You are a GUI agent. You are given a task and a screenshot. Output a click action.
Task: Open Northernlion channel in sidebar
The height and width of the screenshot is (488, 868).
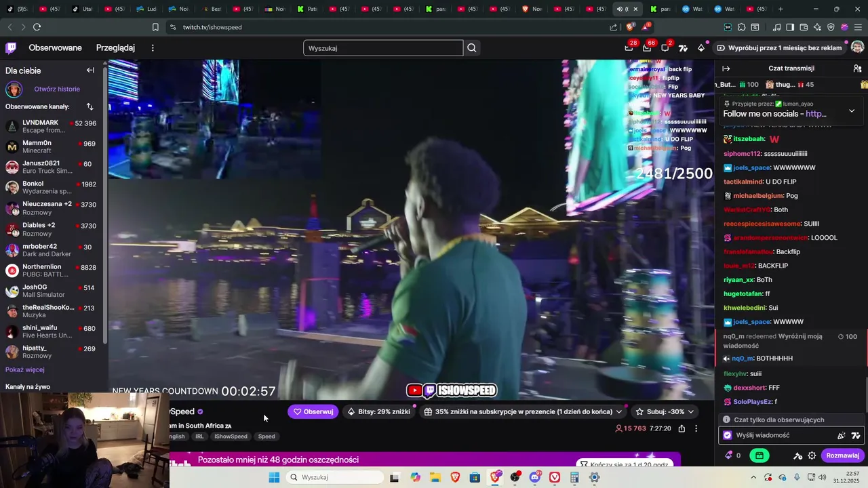coord(52,270)
